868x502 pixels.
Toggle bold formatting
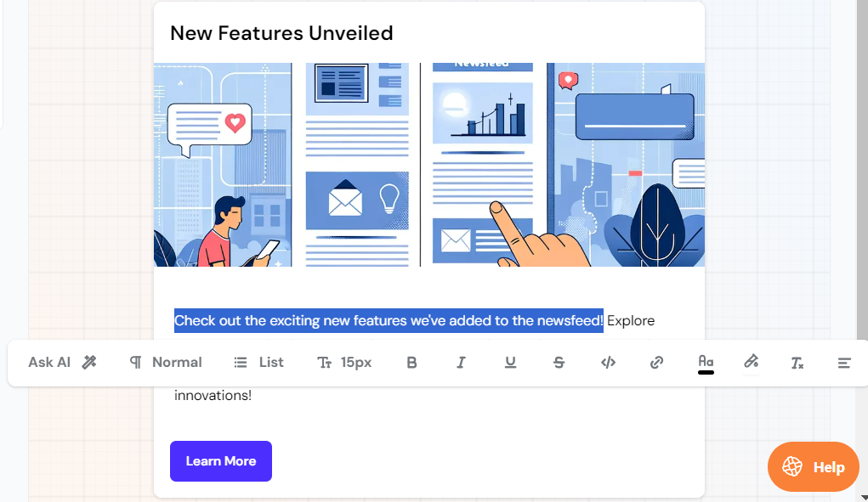pos(411,363)
